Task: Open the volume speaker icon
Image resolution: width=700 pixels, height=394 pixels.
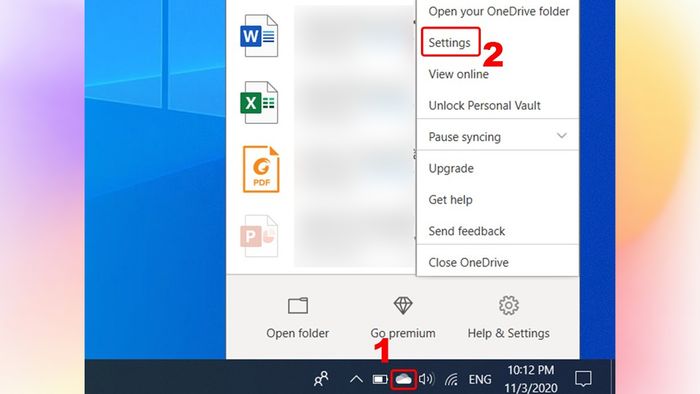Action: 426,379
